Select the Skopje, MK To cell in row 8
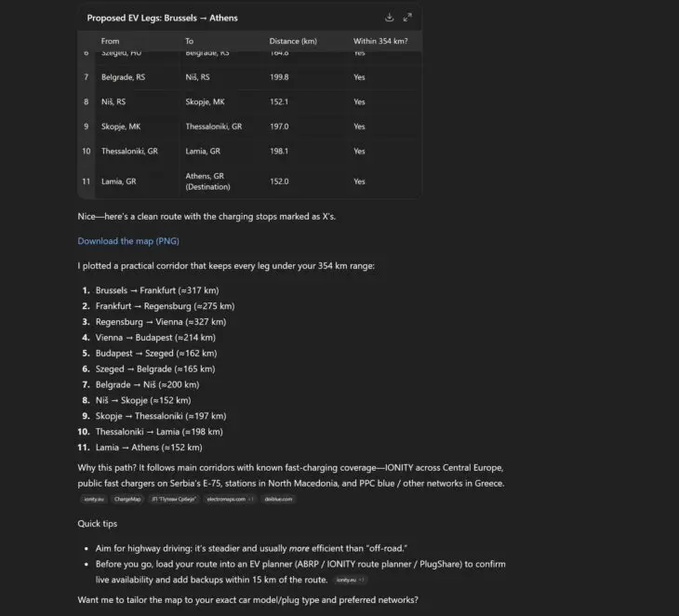This screenshot has width=679, height=616. click(205, 101)
